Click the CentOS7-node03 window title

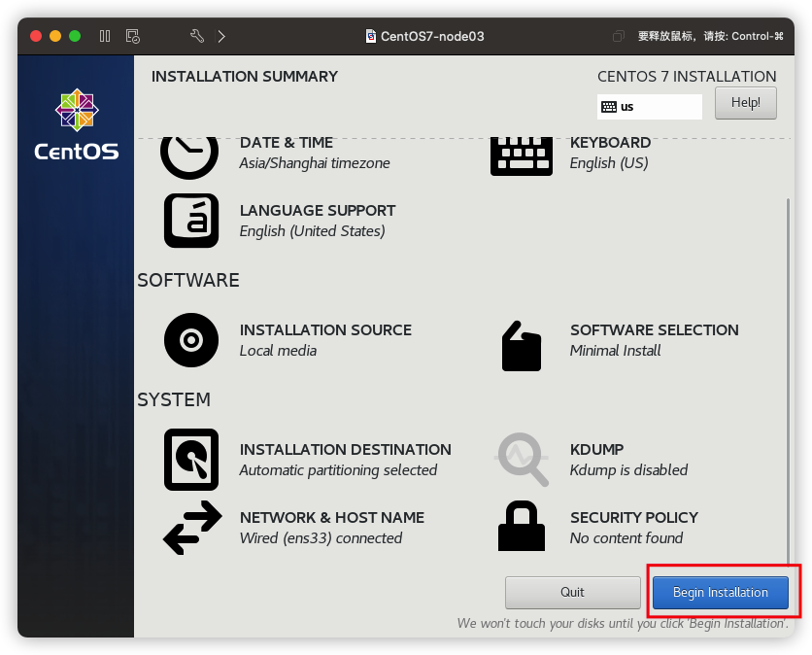coord(432,36)
